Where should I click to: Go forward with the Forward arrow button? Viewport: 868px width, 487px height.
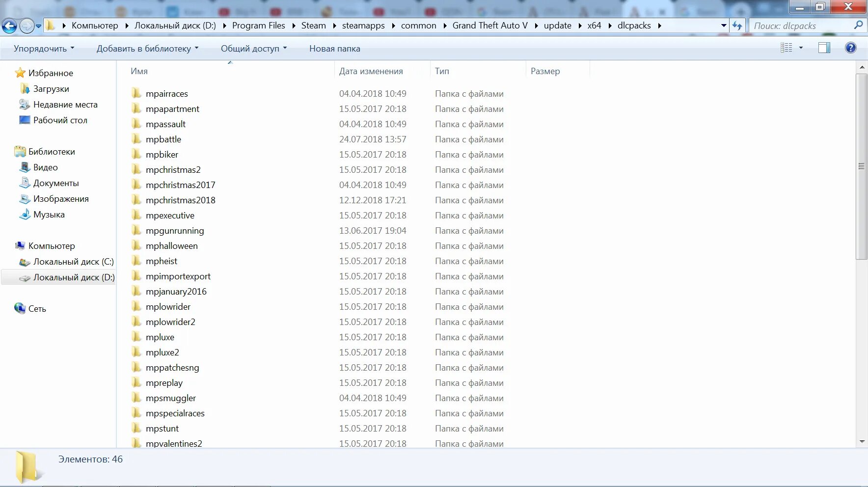point(27,26)
